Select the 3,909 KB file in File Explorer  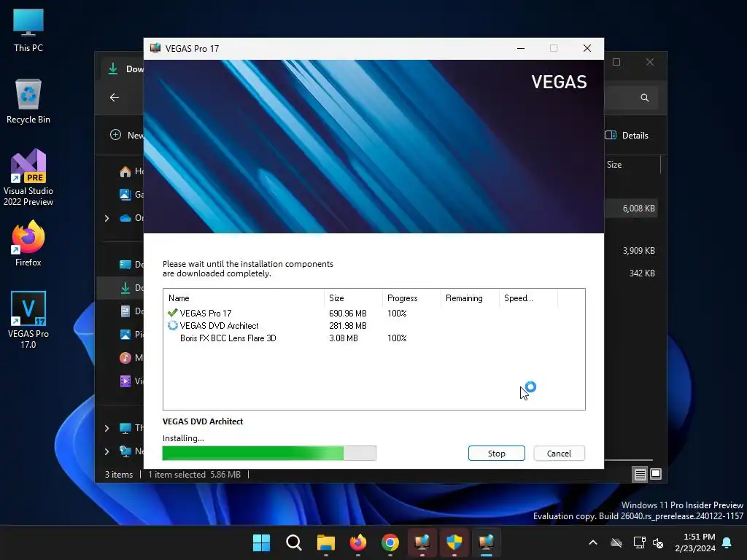click(x=631, y=251)
